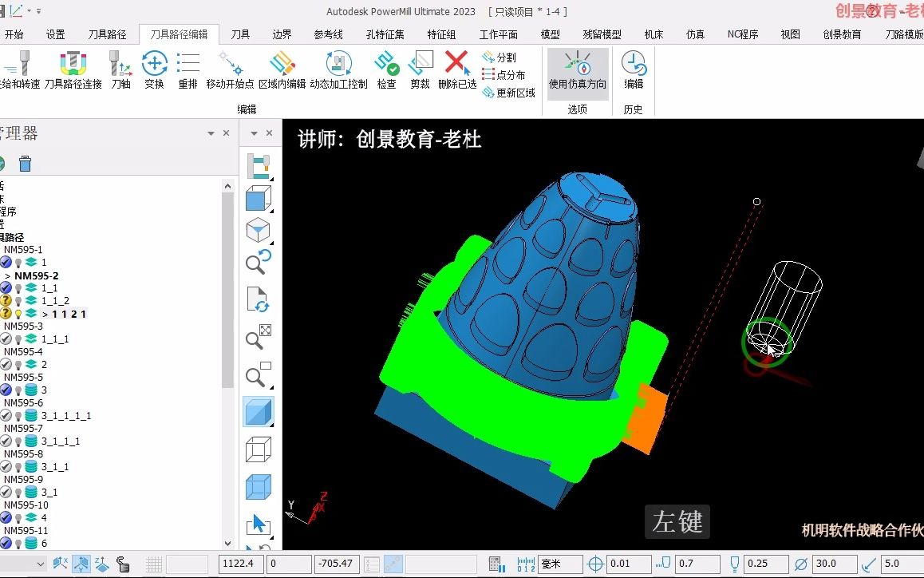The image size is (924, 578).
Task: Click the blue shaded-wireframe cube icon
Action: 258,487
